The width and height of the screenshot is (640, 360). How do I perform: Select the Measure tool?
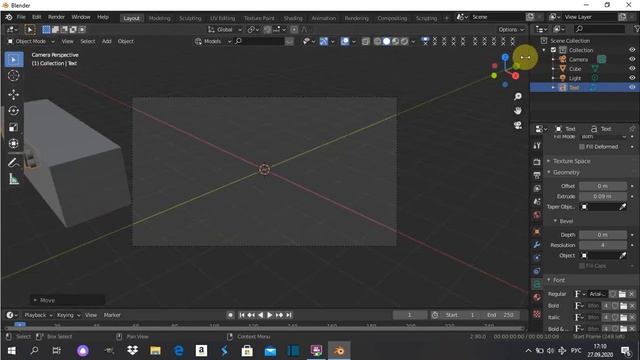pyautogui.click(x=13, y=179)
